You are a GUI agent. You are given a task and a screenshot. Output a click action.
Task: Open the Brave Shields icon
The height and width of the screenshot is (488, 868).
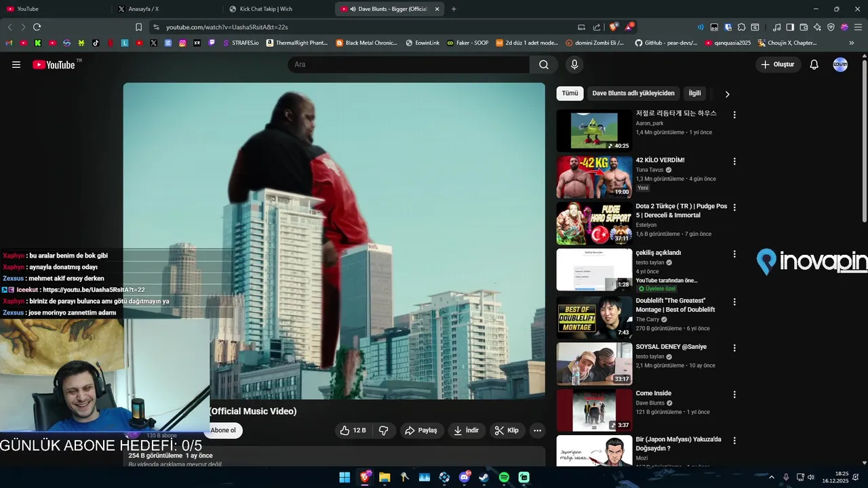[614, 27]
